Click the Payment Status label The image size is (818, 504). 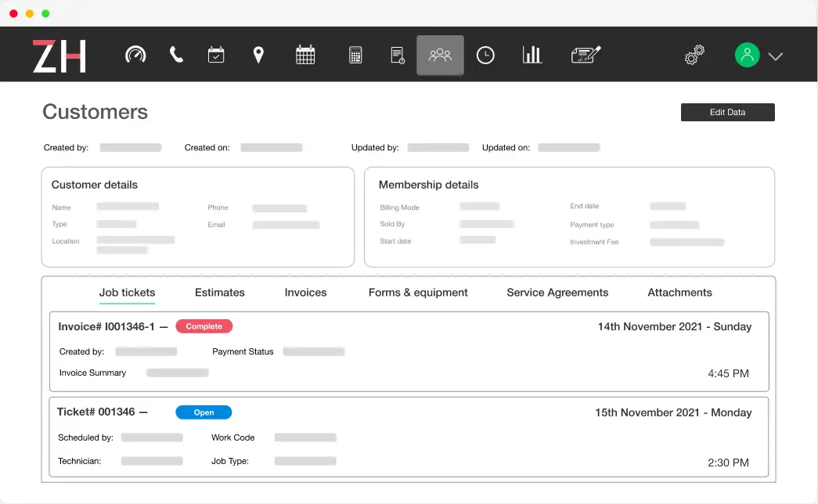pos(243,351)
